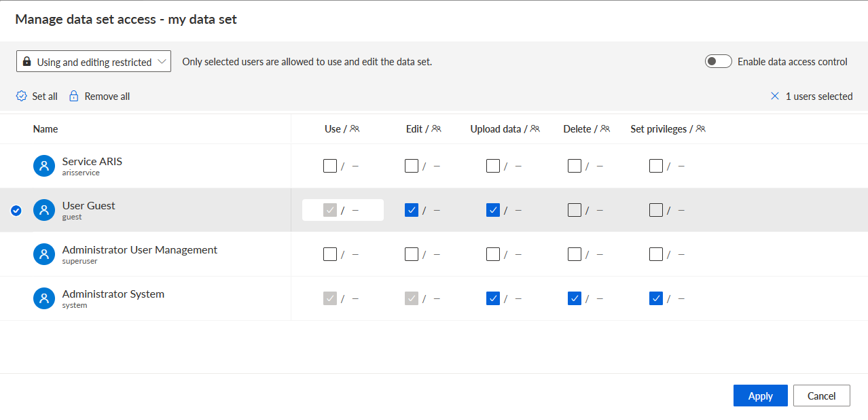Check Use for Service ARIS
Screen dimensions: 868x420
[x=330, y=166]
